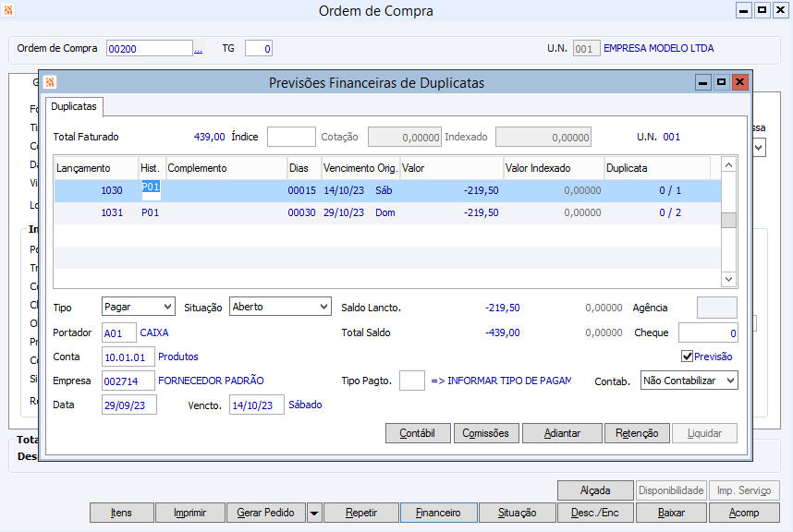The width and height of the screenshot is (793, 532).
Task: Click the Cheque input field
Action: click(x=708, y=332)
